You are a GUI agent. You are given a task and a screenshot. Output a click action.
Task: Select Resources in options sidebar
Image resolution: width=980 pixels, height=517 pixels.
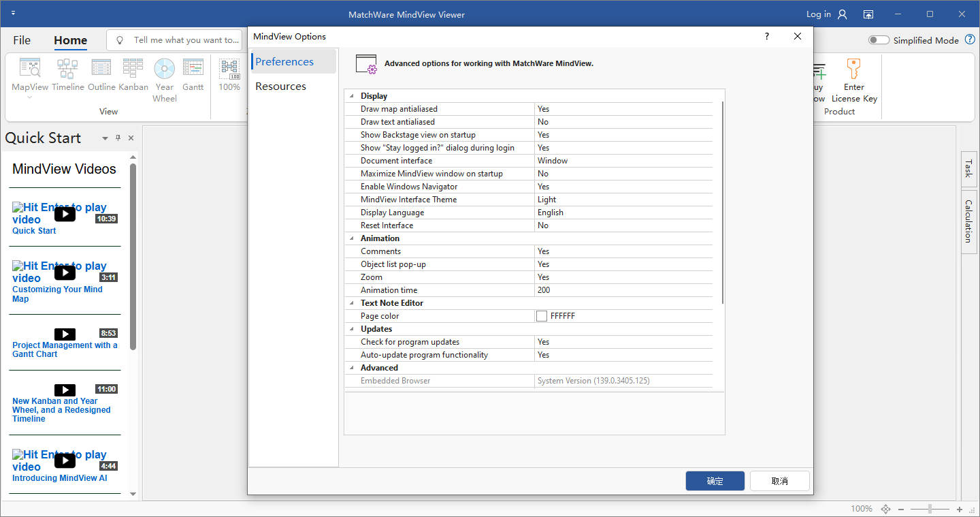tap(293, 87)
